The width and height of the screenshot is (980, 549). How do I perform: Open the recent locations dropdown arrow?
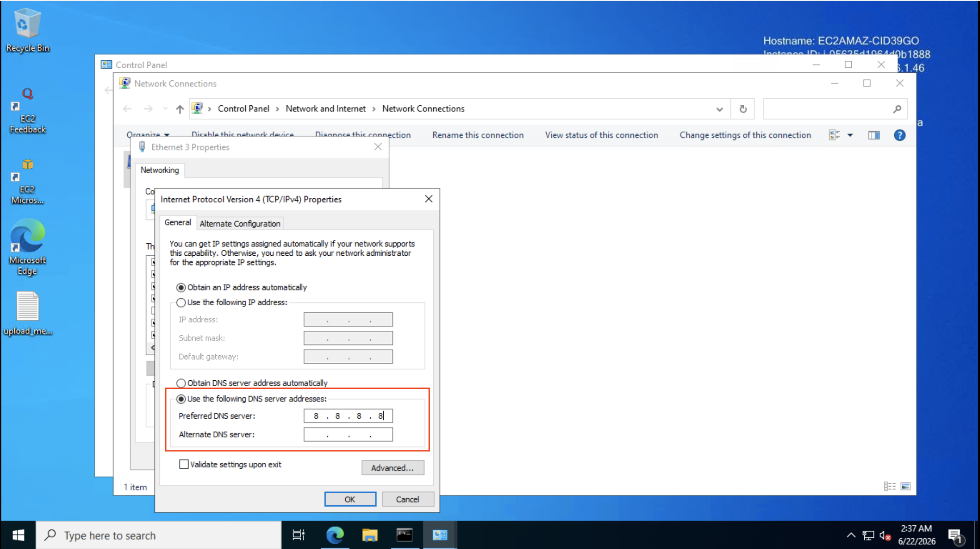click(165, 109)
